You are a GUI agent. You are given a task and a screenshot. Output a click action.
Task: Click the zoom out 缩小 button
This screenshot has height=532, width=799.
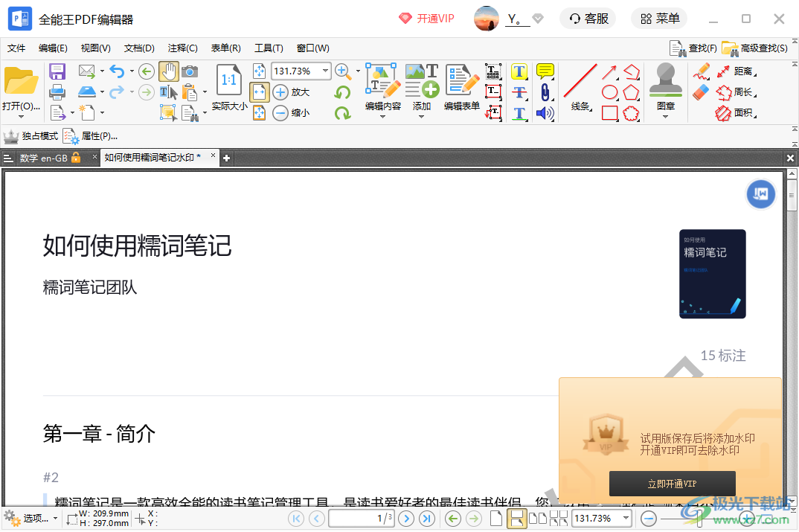pyautogui.click(x=292, y=112)
